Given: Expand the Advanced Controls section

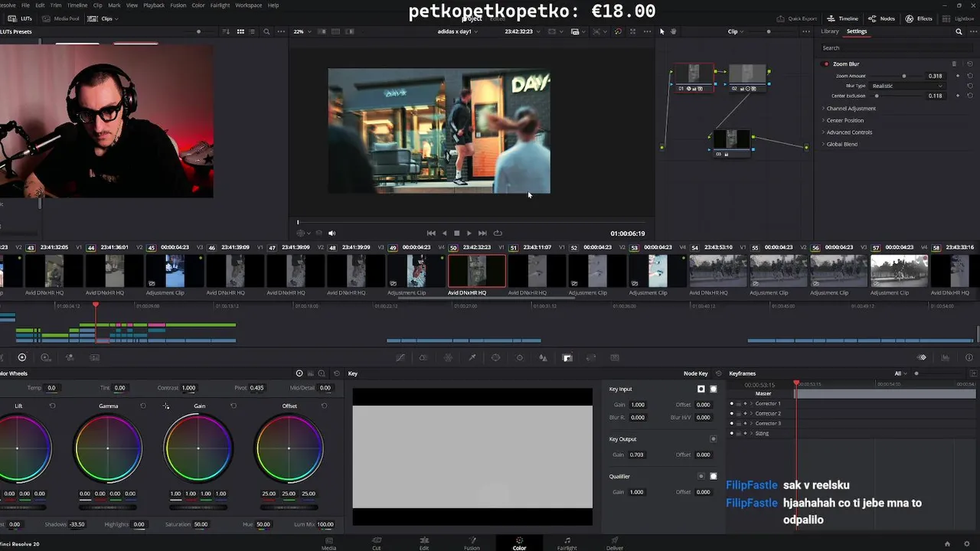Looking at the screenshot, I should 848,132.
